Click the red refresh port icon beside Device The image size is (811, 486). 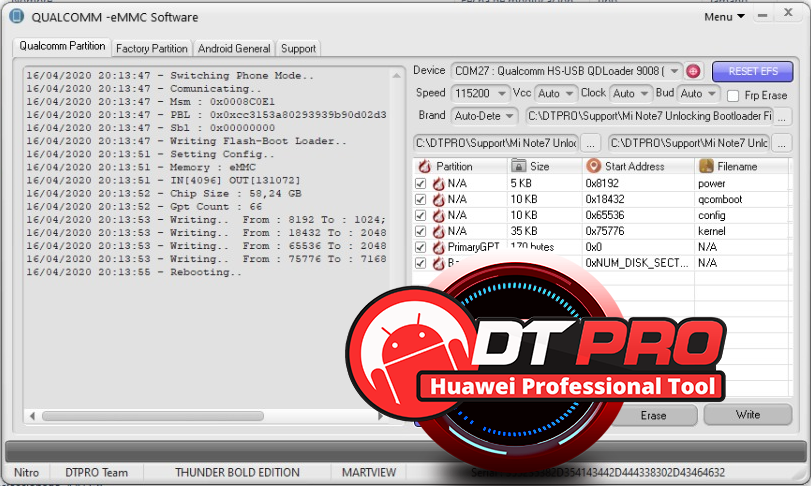pos(694,71)
